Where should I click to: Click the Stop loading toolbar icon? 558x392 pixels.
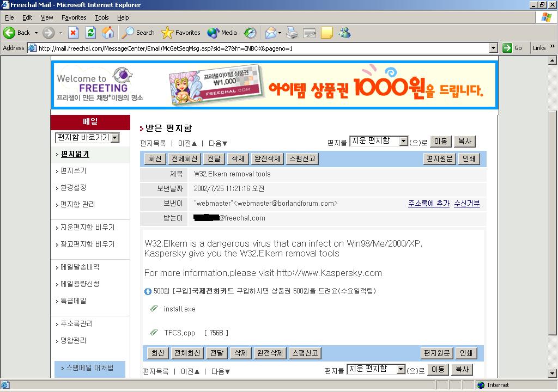[x=73, y=33]
